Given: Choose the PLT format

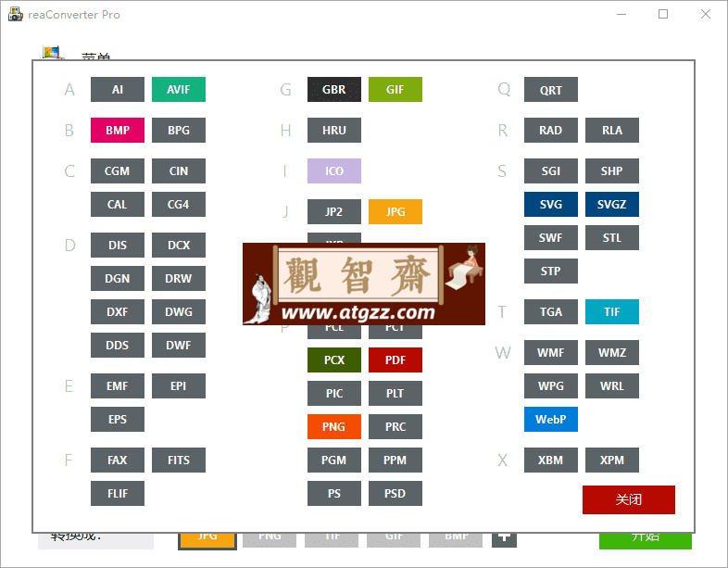Looking at the screenshot, I should click(395, 394).
